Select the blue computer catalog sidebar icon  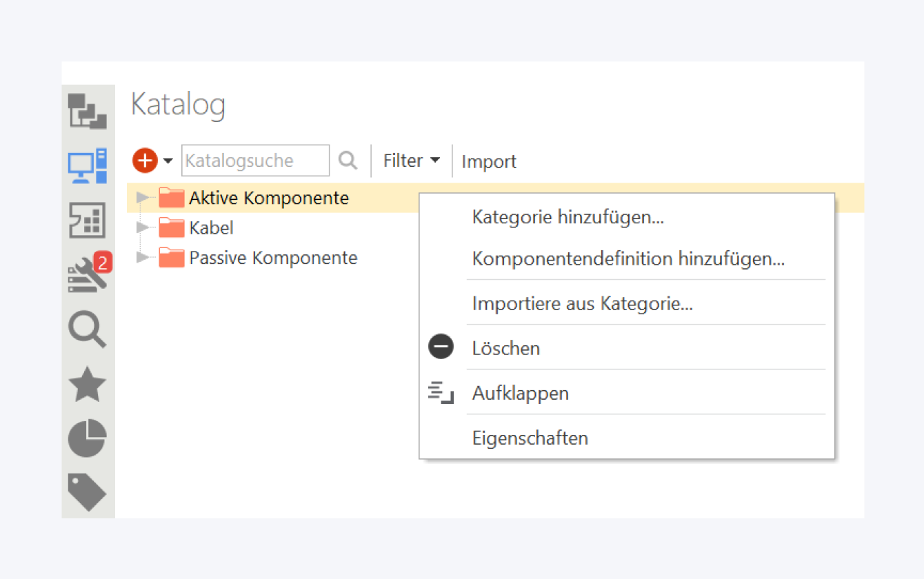coord(88,165)
